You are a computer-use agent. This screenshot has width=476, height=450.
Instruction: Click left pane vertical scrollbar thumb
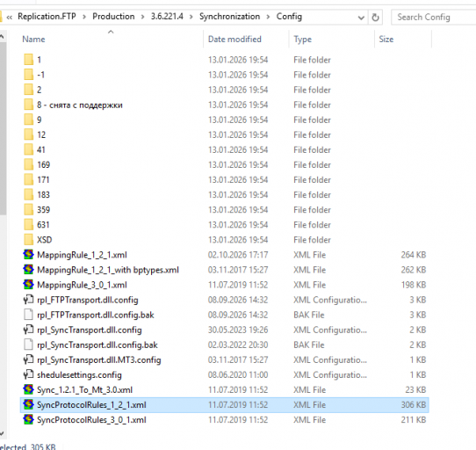(x=3, y=128)
